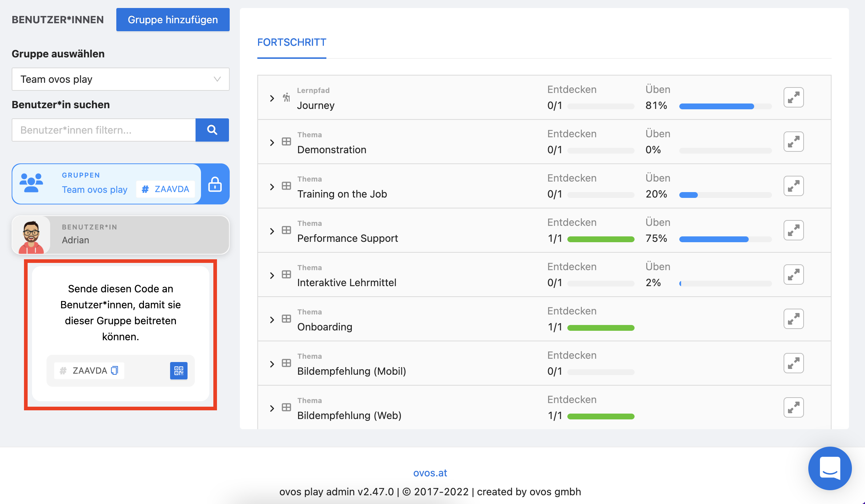Expand the Training on the Job chevron
This screenshot has width=865, height=504.
coord(272,187)
